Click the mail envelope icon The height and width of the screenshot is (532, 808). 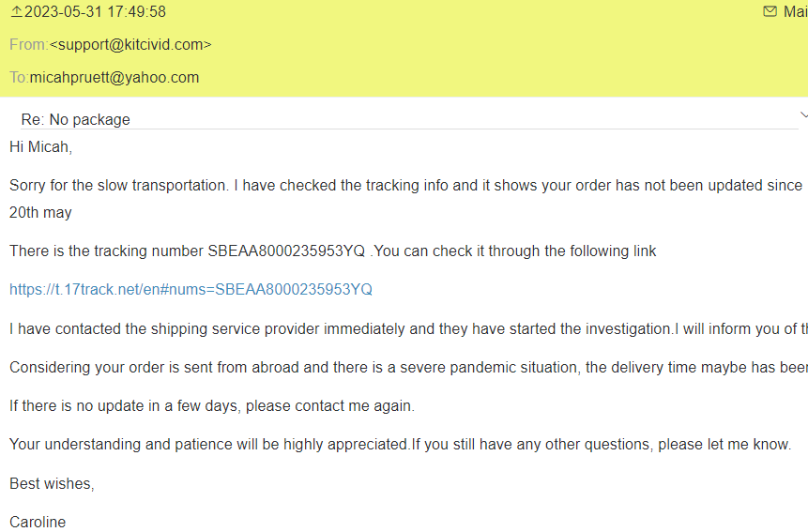point(770,11)
